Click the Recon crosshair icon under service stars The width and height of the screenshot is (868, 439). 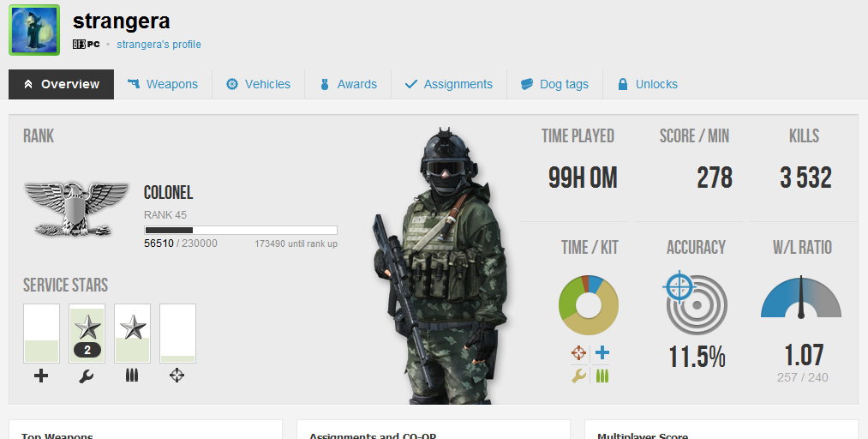[177, 376]
